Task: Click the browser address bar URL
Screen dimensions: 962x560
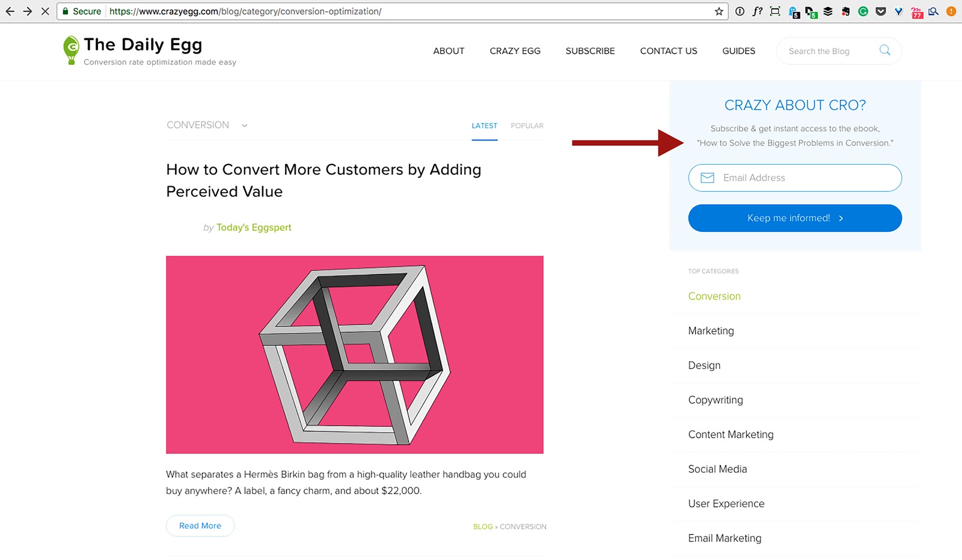Action: [245, 11]
